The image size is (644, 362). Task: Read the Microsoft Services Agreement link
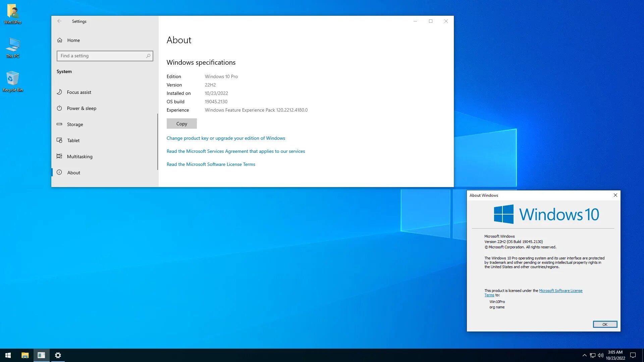235,151
